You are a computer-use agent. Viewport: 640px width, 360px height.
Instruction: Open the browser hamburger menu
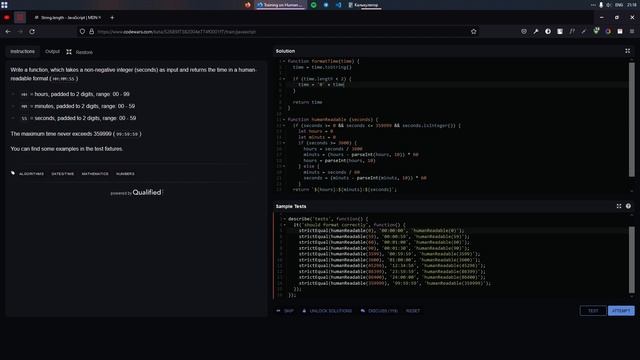pyautogui.click(x=632, y=31)
